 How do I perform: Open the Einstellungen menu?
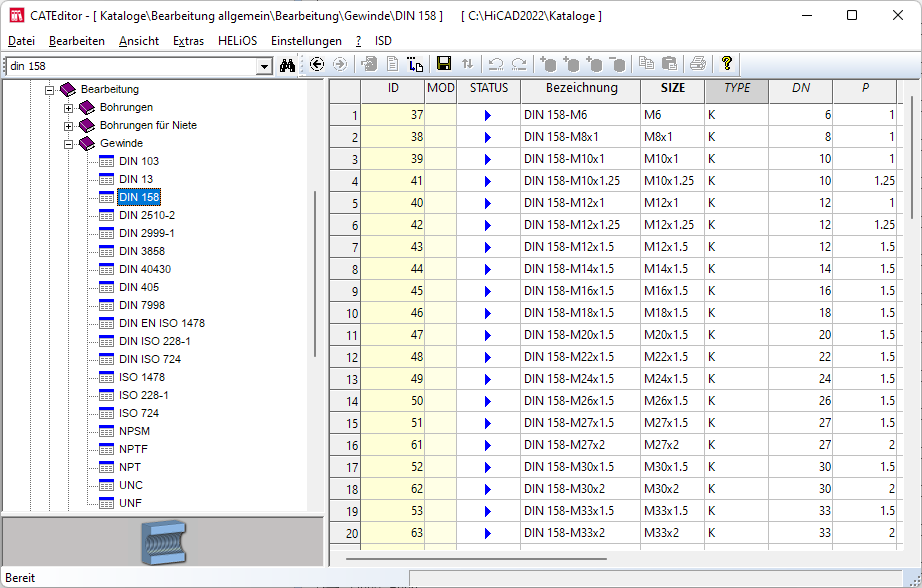click(x=306, y=41)
